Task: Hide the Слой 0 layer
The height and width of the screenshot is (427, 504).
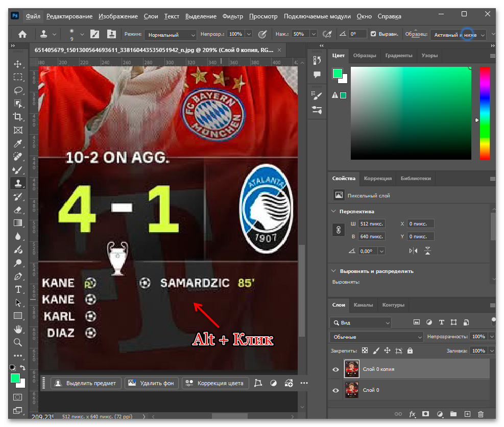Action: tap(335, 390)
